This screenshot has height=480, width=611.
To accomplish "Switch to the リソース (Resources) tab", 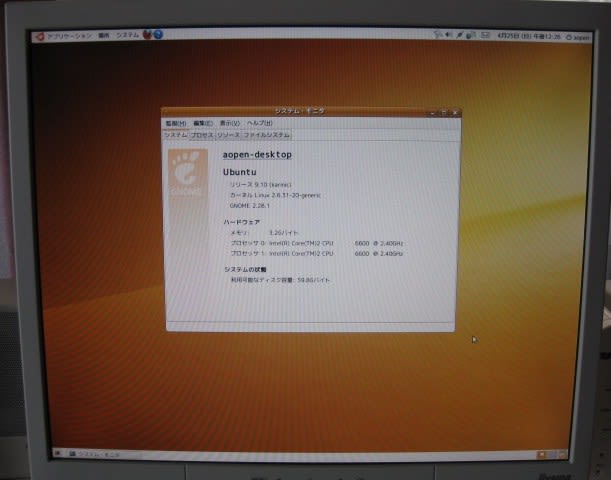I will pos(228,134).
